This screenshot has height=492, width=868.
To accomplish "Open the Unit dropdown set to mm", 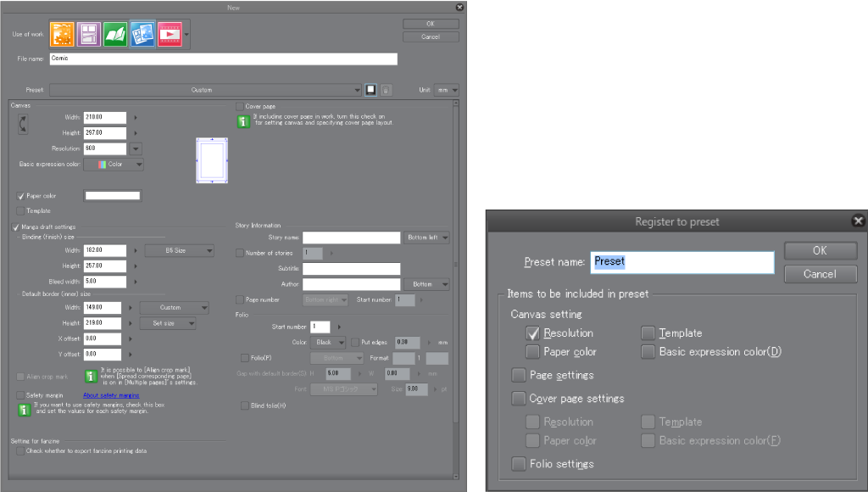I will point(447,90).
